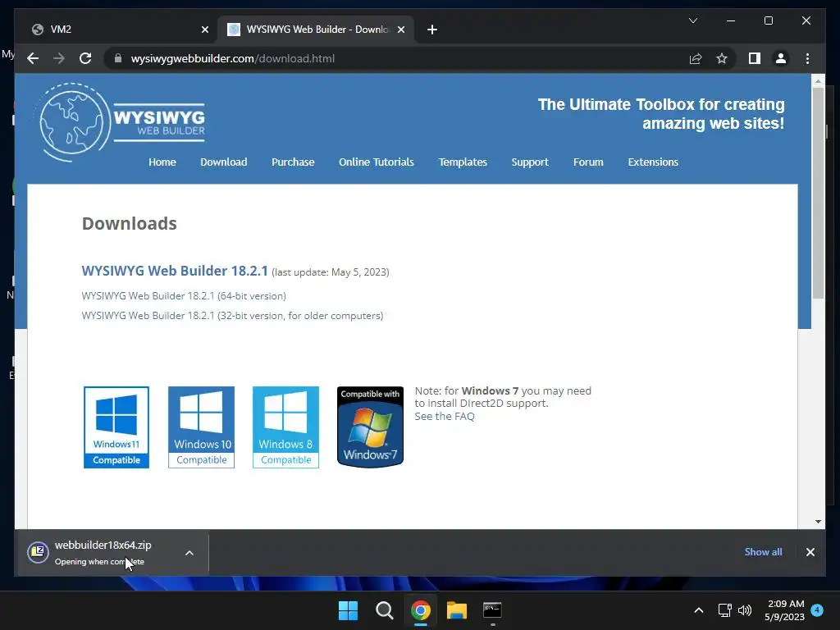840x630 pixels.
Task: Open File Explorer from the taskbar
Action: [457, 609]
